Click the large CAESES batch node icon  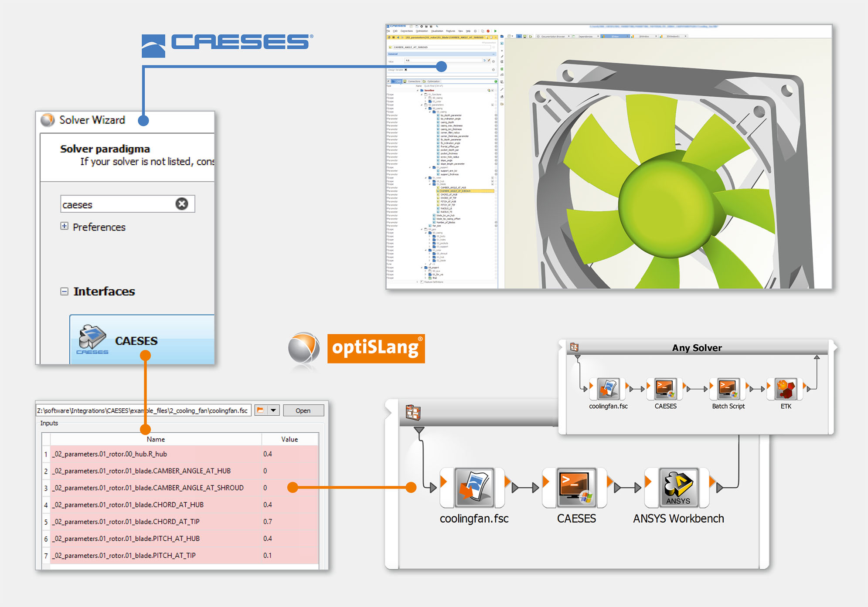tap(576, 488)
